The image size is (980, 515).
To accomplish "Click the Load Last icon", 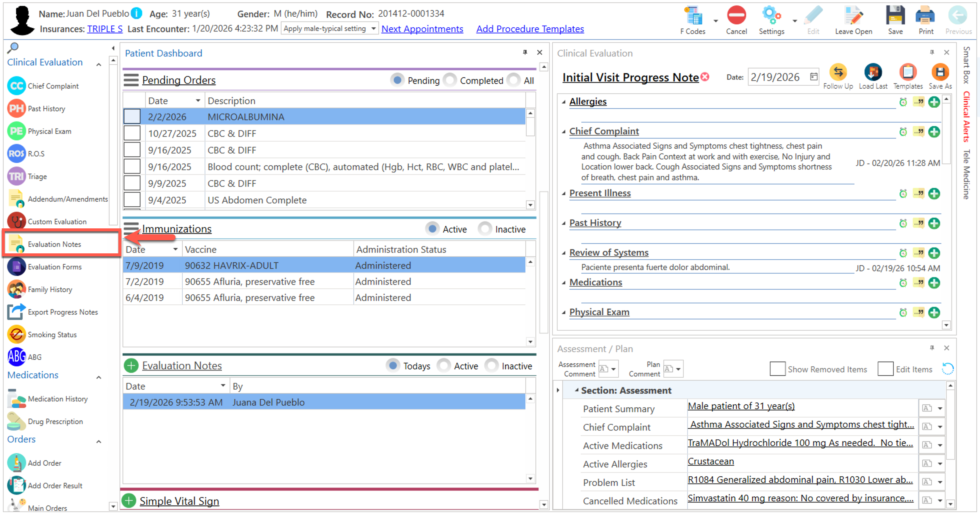I will (x=873, y=73).
